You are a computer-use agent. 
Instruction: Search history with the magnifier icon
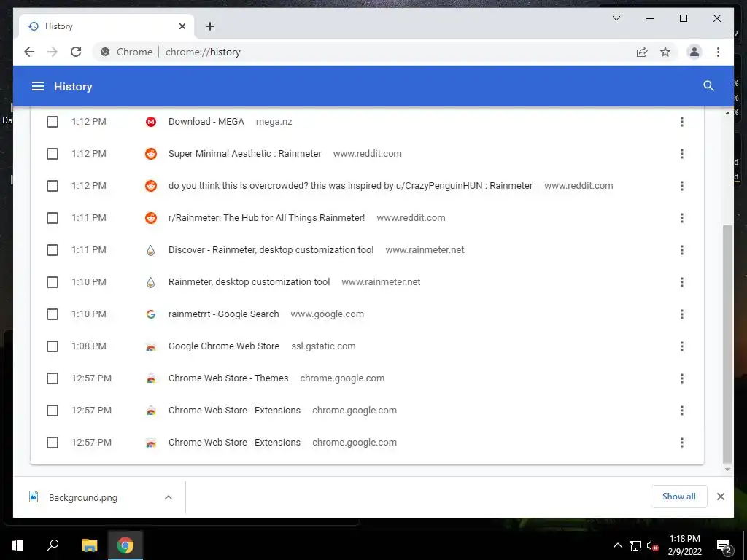[708, 86]
